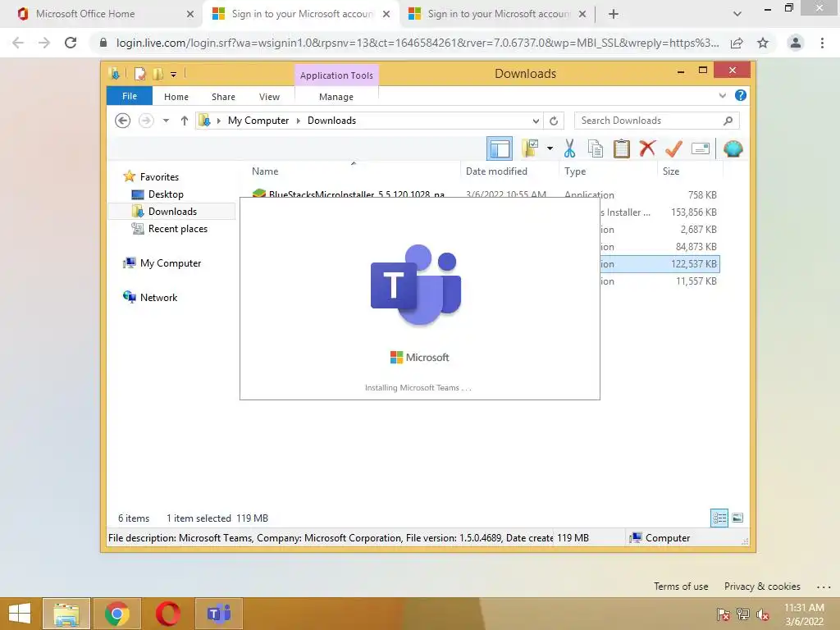Switch to Microsoft Office Home browser tab

(102, 14)
